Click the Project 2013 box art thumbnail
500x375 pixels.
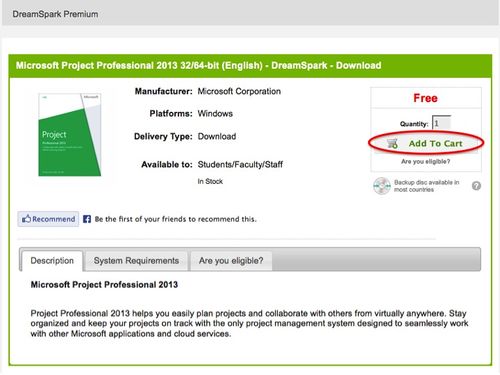pos(70,135)
